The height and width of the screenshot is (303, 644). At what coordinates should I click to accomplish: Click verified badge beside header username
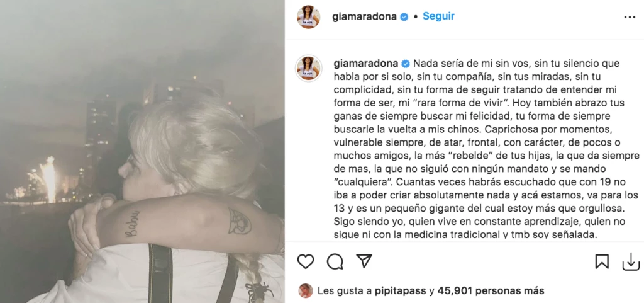(x=404, y=17)
